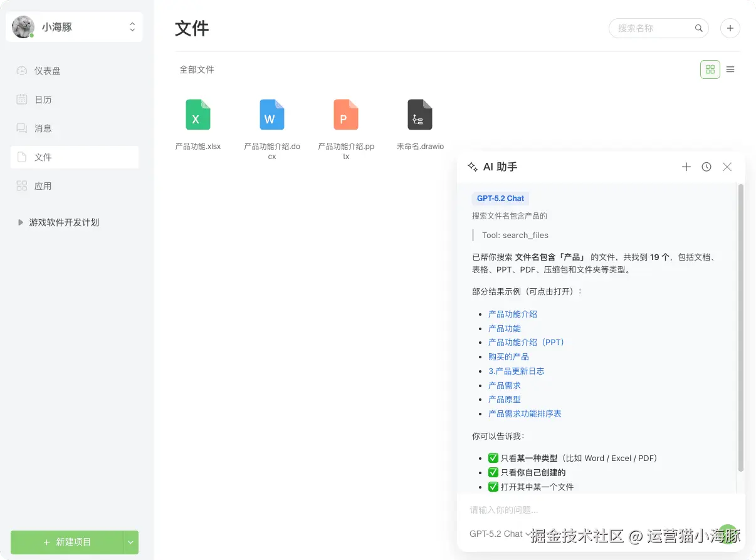Switch to list view layout
756x560 pixels.
coord(730,70)
